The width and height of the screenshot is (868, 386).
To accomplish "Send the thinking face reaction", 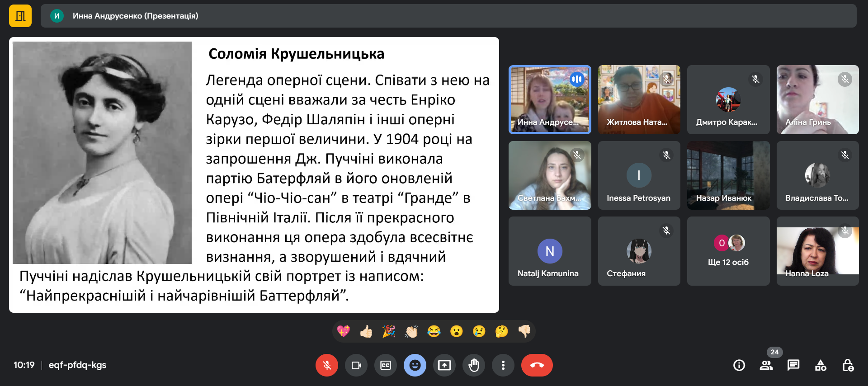I will (501, 332).
